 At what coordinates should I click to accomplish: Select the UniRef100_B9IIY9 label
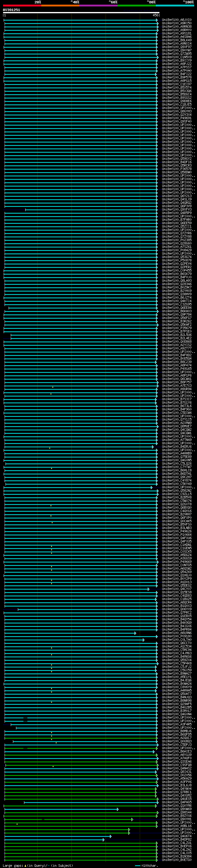[x=177, y=61]
